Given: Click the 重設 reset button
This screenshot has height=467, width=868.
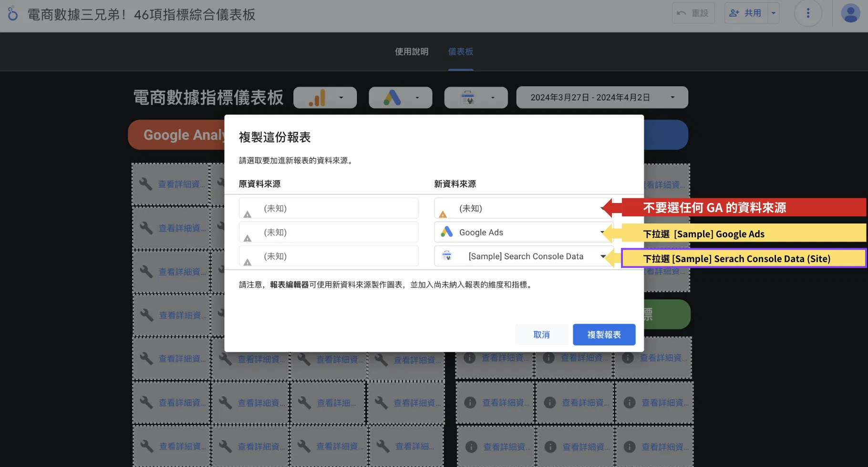Looking at the screenshot, I should click(693, 13).
